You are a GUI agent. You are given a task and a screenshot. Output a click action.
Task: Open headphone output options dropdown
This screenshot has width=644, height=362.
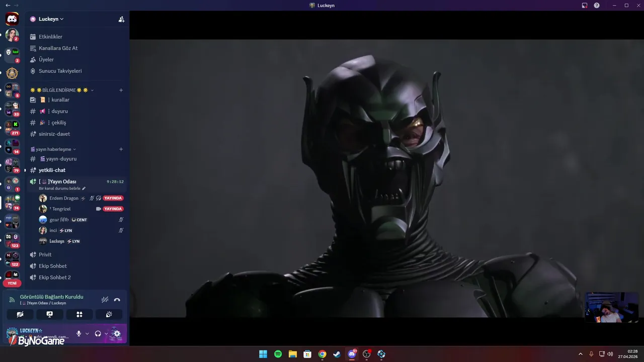(106, 333)
